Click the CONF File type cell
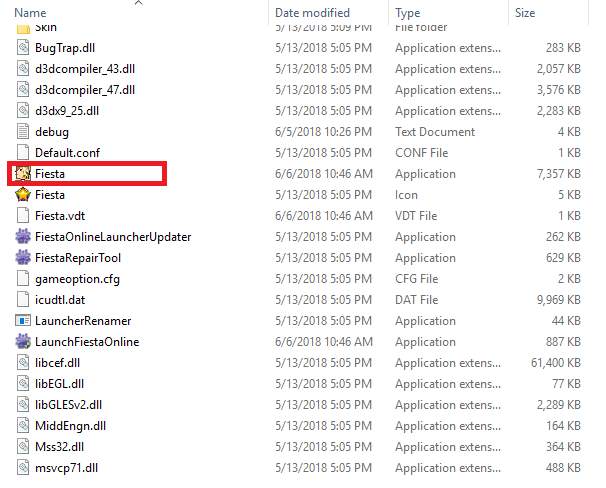 [421, 153]
